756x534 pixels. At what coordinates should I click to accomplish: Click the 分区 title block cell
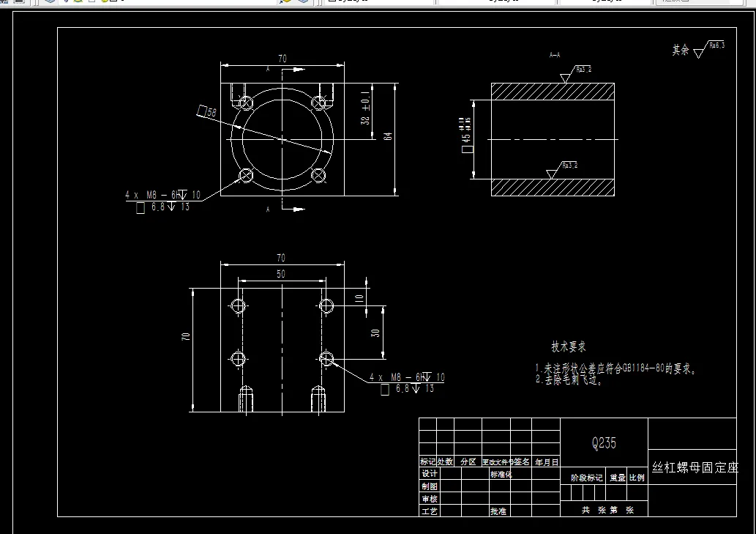pos(468,461)
